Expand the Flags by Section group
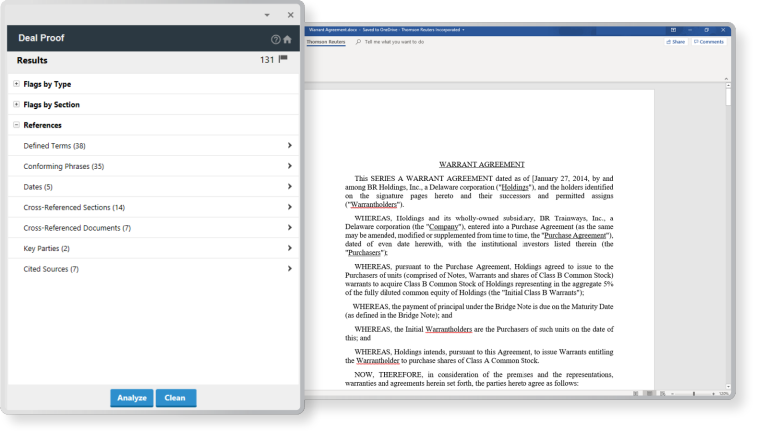 pyautogui.click(x=16, y=104)
